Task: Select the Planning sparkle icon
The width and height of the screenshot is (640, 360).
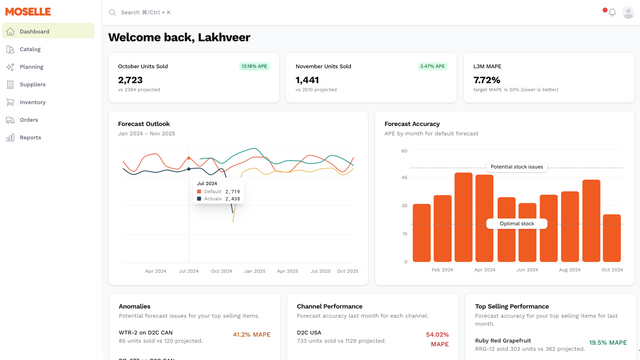Action: coord(10,67)
